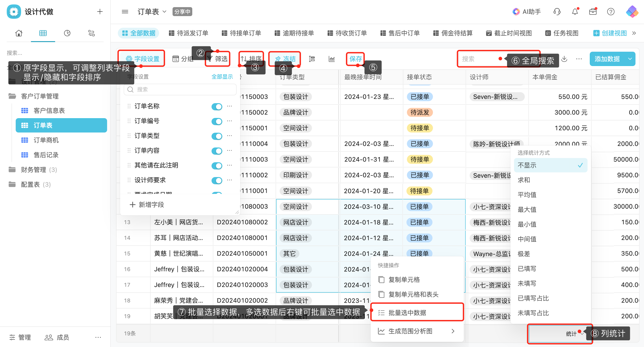Choose 批量选中数据 context menu item
Screen dimensions: 644x347
click(417, 313)
